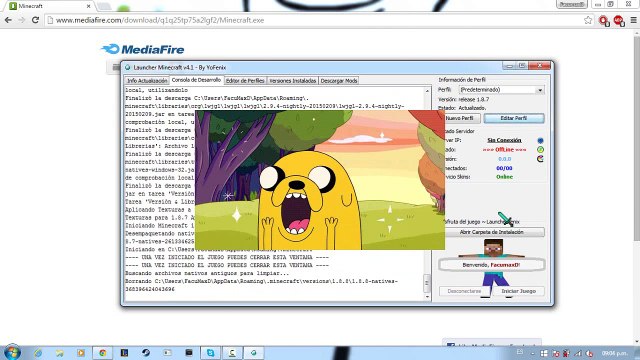
Task: Click the blue globe icon beside Sin Conexión
Action: 540,140
